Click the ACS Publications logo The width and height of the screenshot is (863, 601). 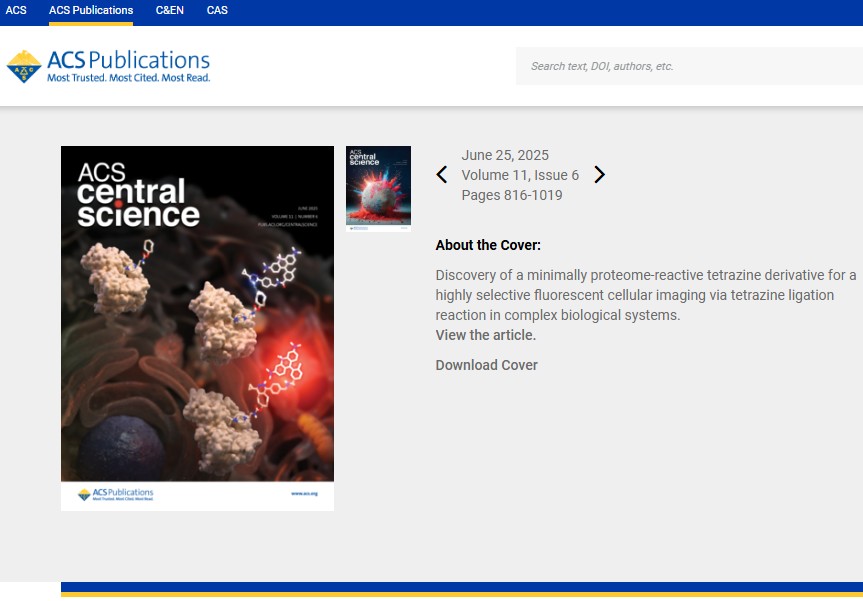pyautogui.click(x=108, y=67)
